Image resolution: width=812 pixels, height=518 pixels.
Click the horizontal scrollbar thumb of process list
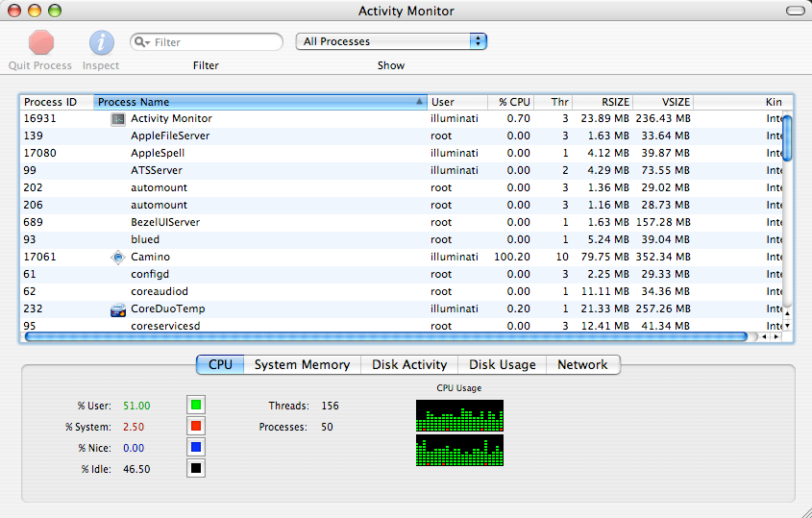coord(385,336)
